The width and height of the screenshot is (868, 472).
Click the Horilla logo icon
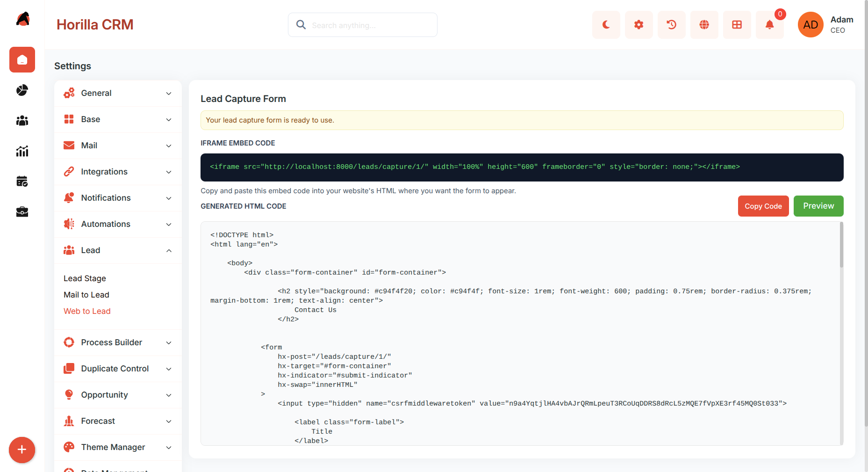[x=22, y=19]
